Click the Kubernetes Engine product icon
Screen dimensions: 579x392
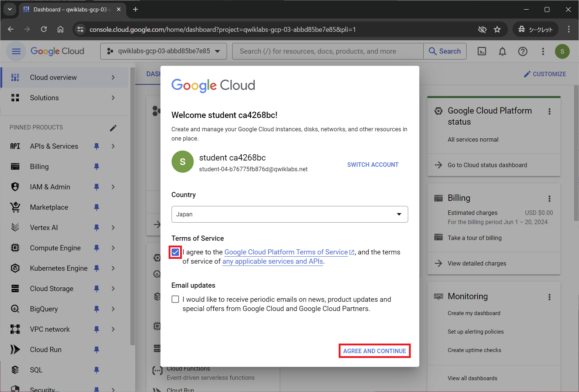(x=15, y=268)
